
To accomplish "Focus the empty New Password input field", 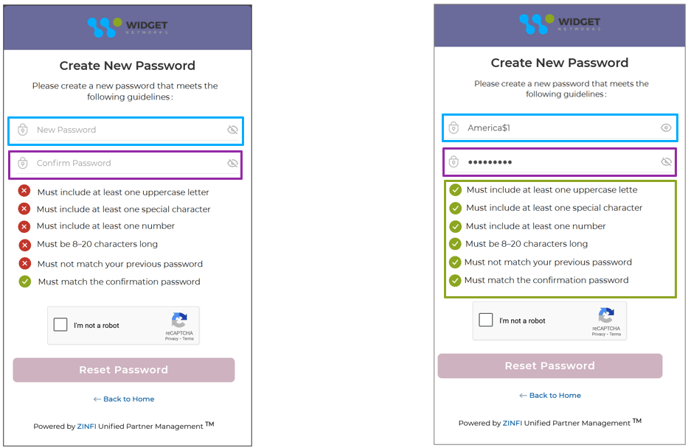I will (125, 130).
